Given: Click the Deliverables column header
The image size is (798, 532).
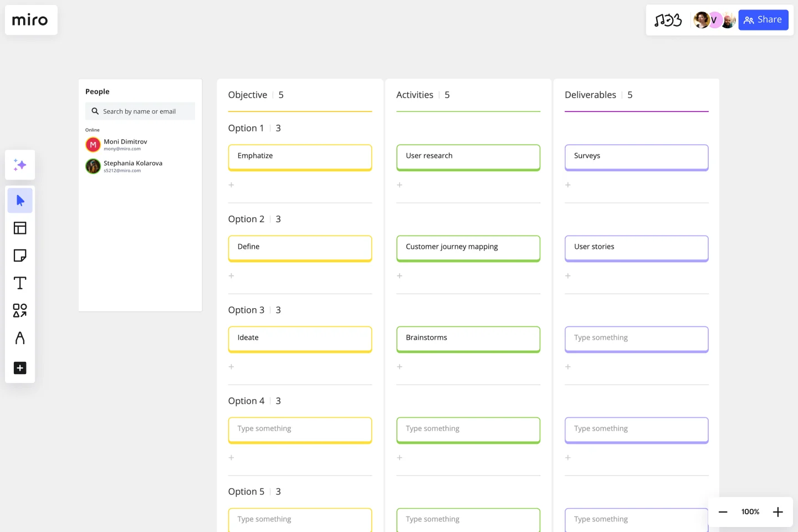Looking at the screenshot, I should coord(590,95).
